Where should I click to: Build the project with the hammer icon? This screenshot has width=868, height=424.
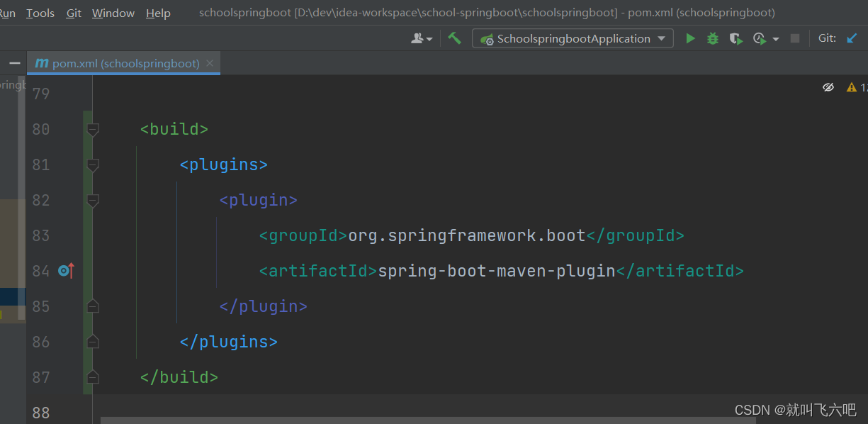[454, 38]
